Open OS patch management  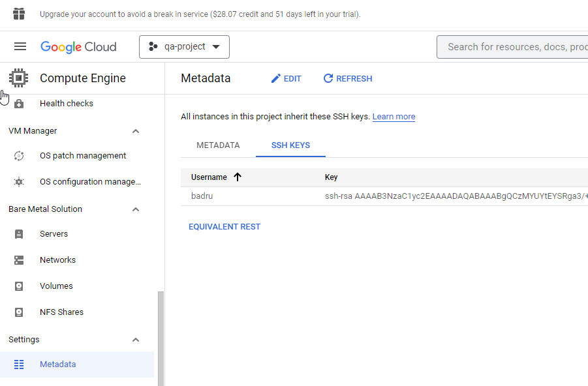tap(82, 155)
